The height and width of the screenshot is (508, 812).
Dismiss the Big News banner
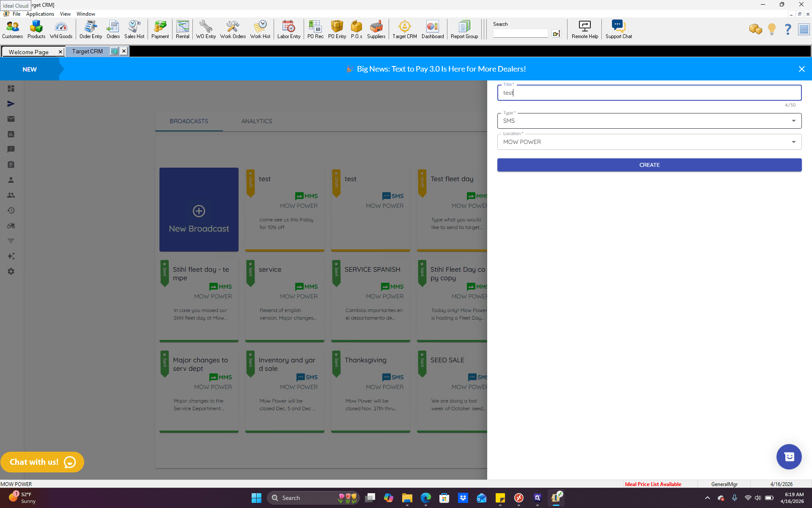click(x=801, y=69)
